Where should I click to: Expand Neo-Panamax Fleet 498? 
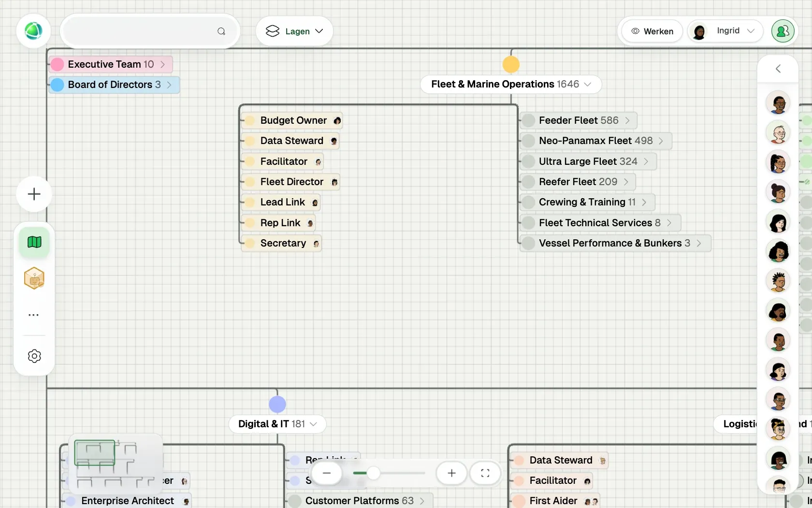pyautogui.click(x=596, y=141)
